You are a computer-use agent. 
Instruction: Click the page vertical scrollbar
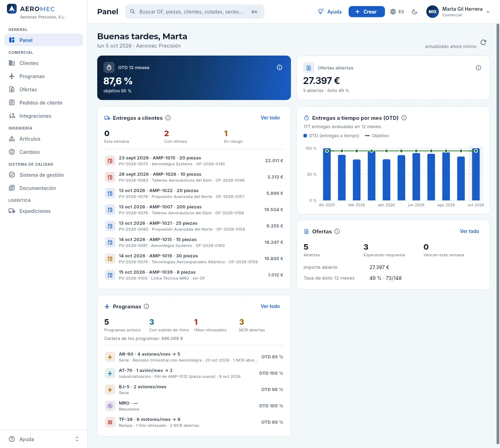(x=498, y=233)
